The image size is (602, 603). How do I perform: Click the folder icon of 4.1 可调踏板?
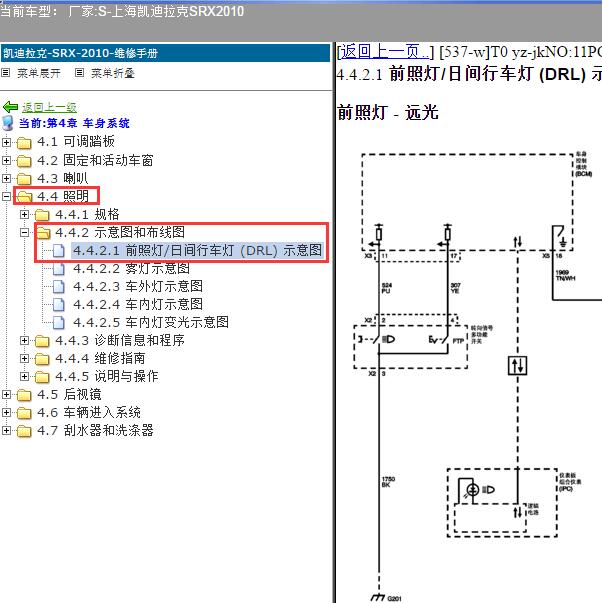[24, 143]
